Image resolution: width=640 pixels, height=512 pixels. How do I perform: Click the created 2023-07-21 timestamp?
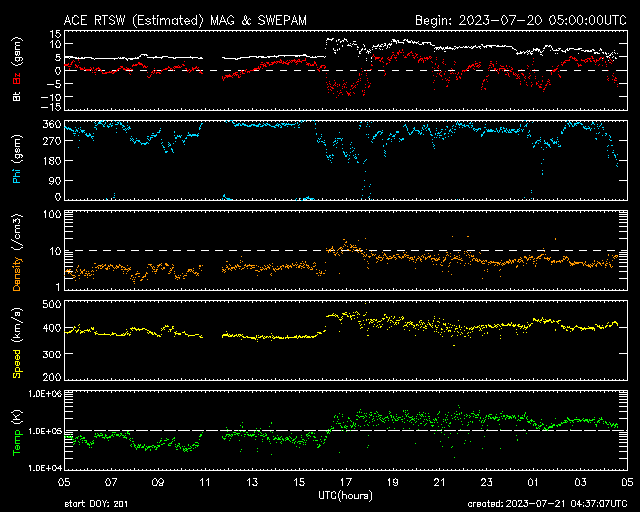pyautogui.click(x=552, y=503)
